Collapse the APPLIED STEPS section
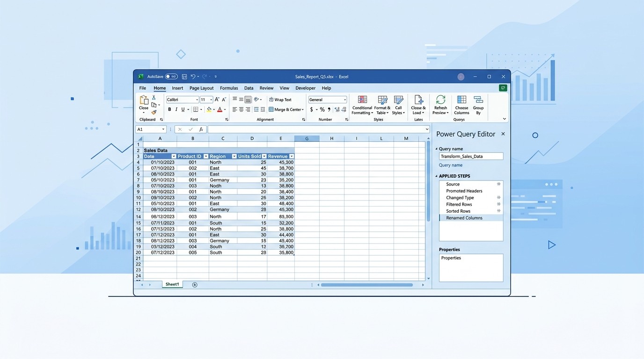This screenshot has height=359, width=644. tap(437, 176)
